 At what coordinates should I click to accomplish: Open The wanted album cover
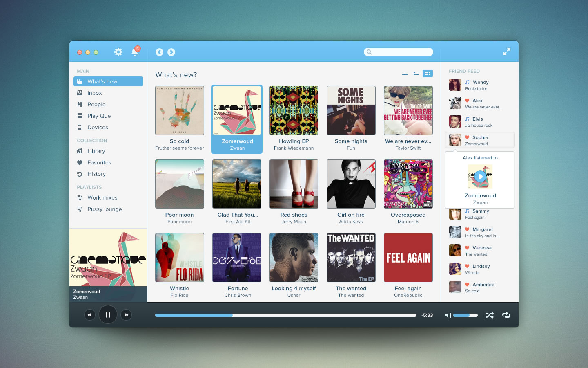[351, 258]
